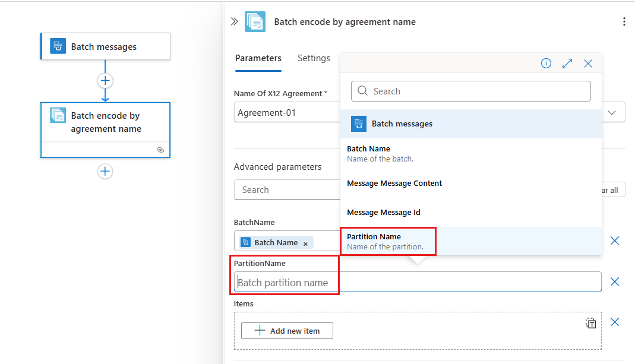Remove the Items parameter

[x=615, y=322]
